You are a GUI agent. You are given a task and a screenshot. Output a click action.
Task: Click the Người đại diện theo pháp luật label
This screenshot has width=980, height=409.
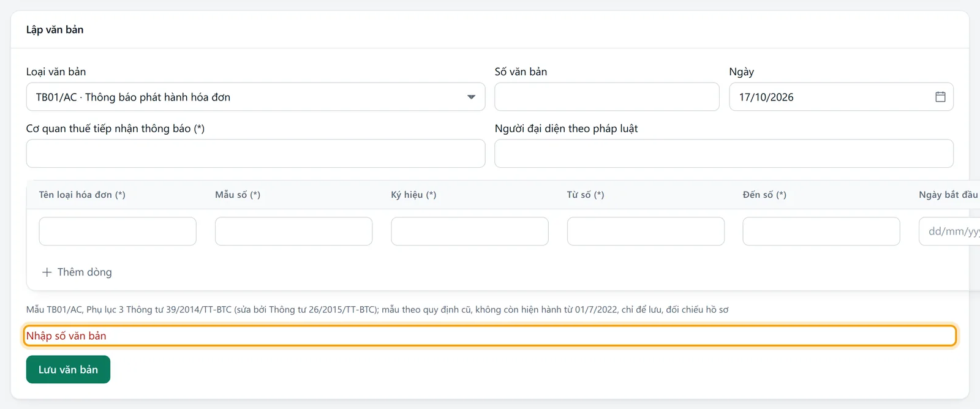tap(566, 129)
